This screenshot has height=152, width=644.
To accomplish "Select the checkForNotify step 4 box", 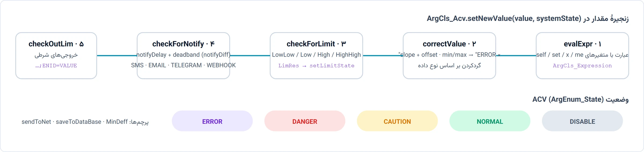I will pos(183,56).
